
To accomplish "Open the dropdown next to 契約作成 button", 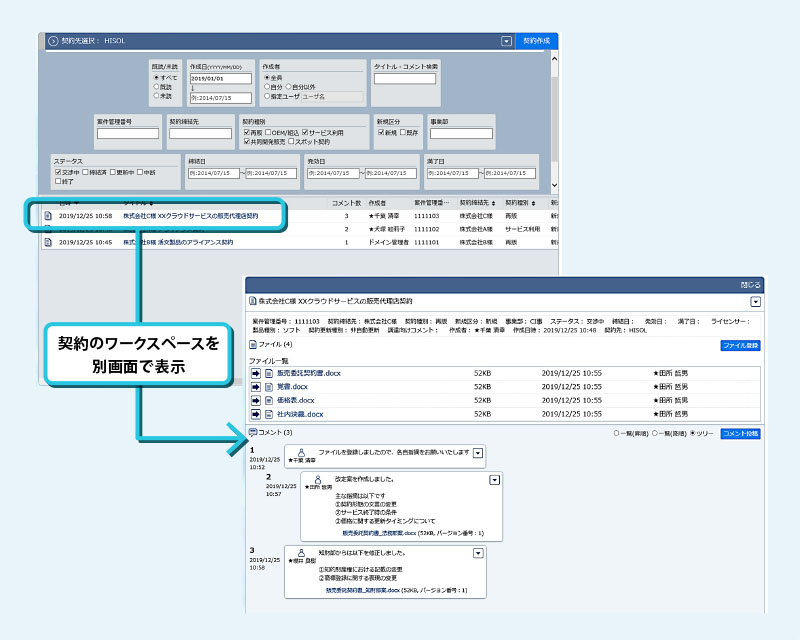I will 507,41.
